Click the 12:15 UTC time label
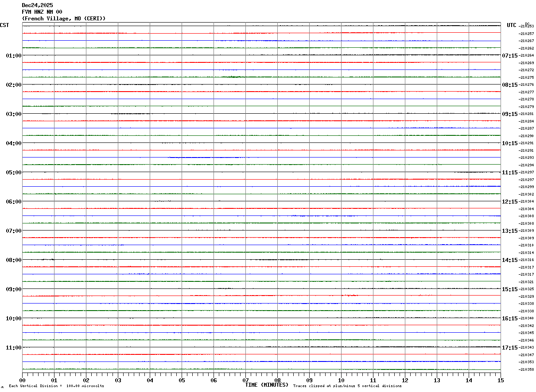 click(509, 201)
